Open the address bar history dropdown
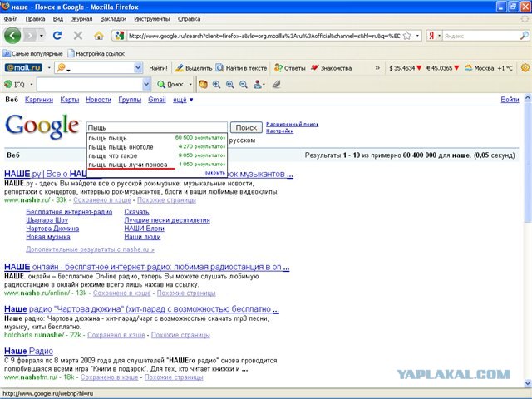 [417, 36]
